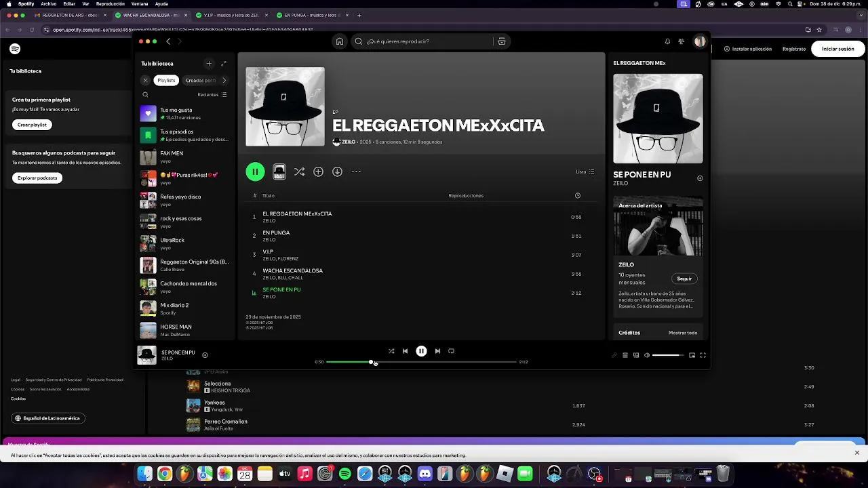This screenshot has width=868, height=488.
Task: Open the queue icon in the player bar
Action: click(x=625, y=355)
